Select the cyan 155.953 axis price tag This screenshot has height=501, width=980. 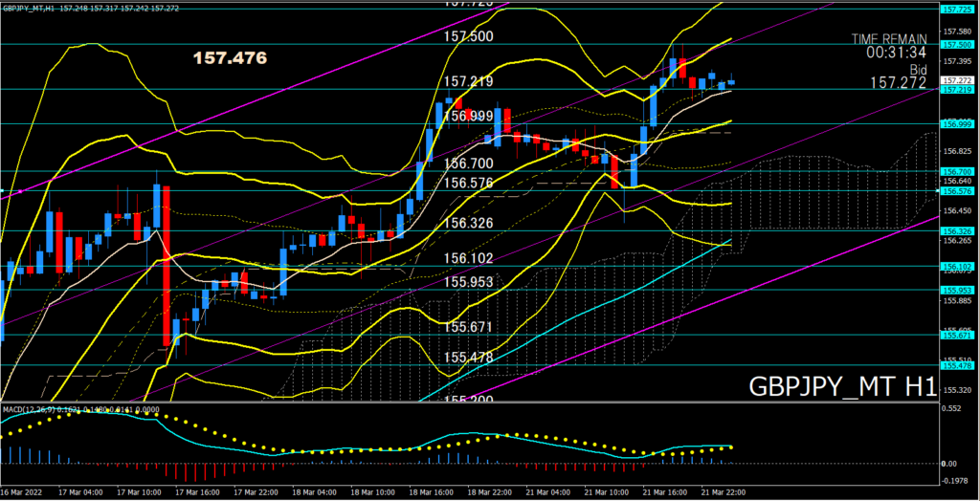[x=956, y=291]
